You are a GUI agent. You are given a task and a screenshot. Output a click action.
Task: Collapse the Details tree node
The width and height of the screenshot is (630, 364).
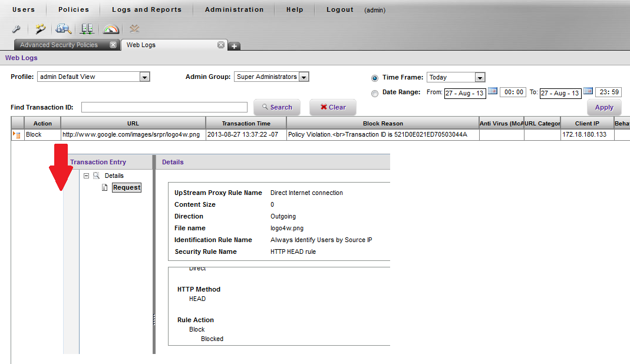tap(87, 176)
